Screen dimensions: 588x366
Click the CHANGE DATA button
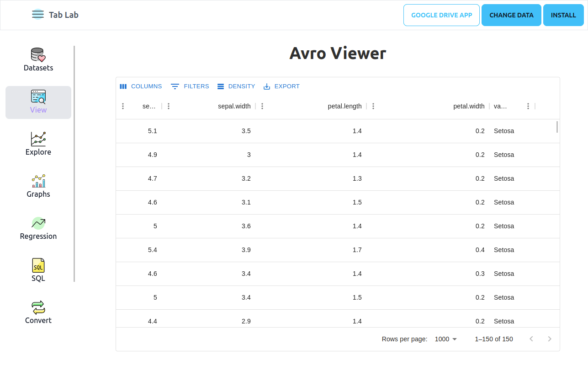click(x=511, y=15)
